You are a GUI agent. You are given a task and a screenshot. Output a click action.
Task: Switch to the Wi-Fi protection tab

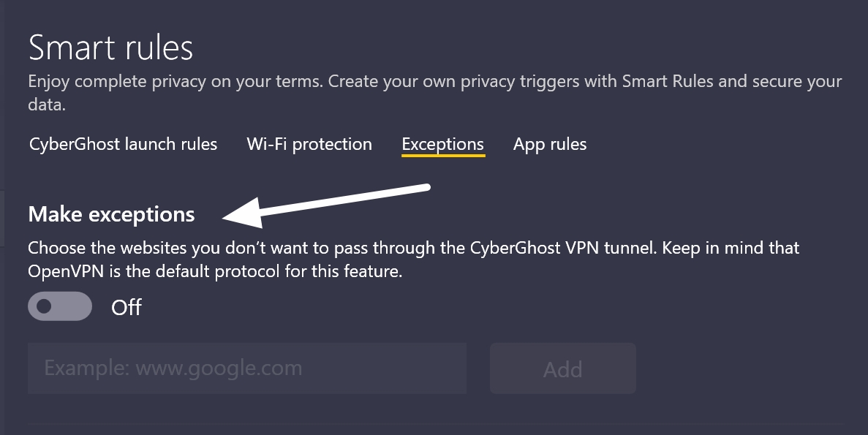(x=309, y=144)
